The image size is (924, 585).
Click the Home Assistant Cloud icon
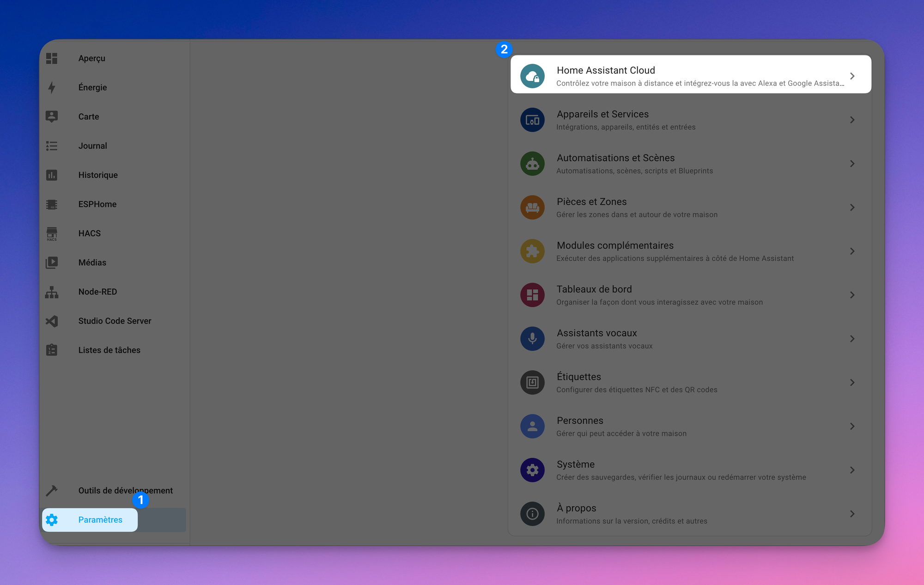click(x=532, y=76)
